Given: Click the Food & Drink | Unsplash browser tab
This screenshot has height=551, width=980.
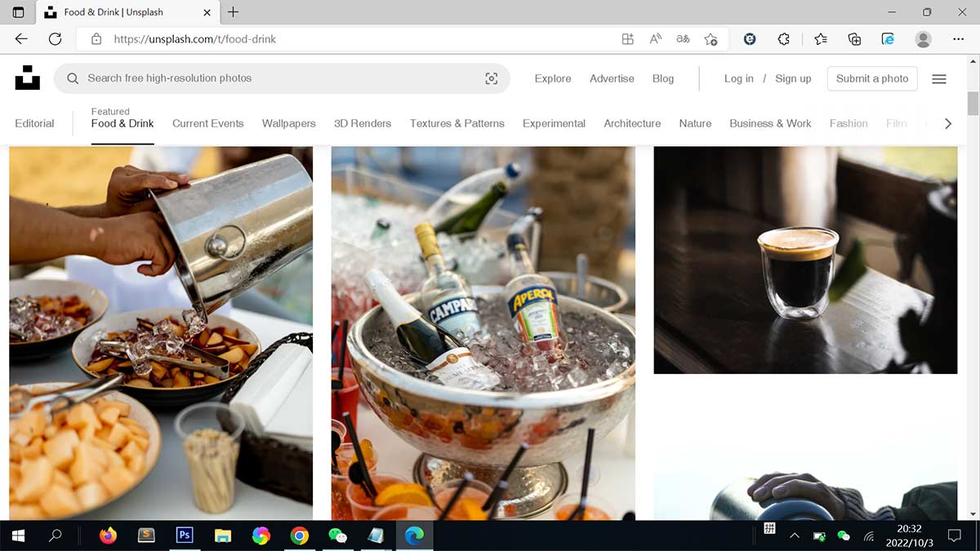Looking at the screenshot, I should tap(128, 12).
